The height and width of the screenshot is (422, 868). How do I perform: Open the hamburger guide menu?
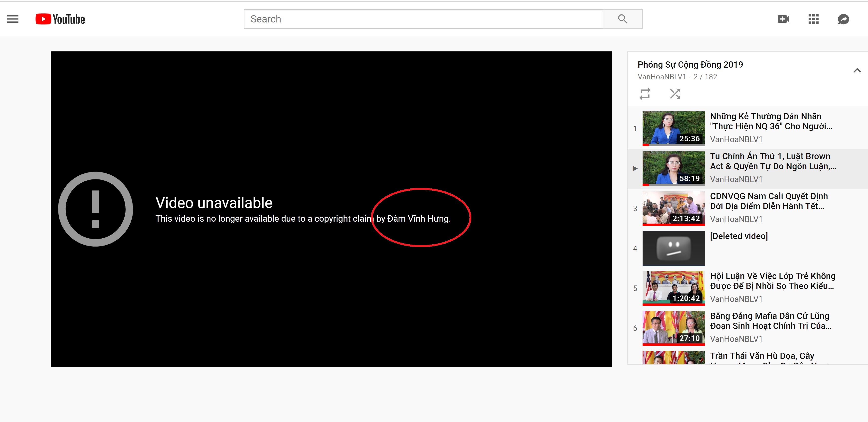tap(13, 19)
